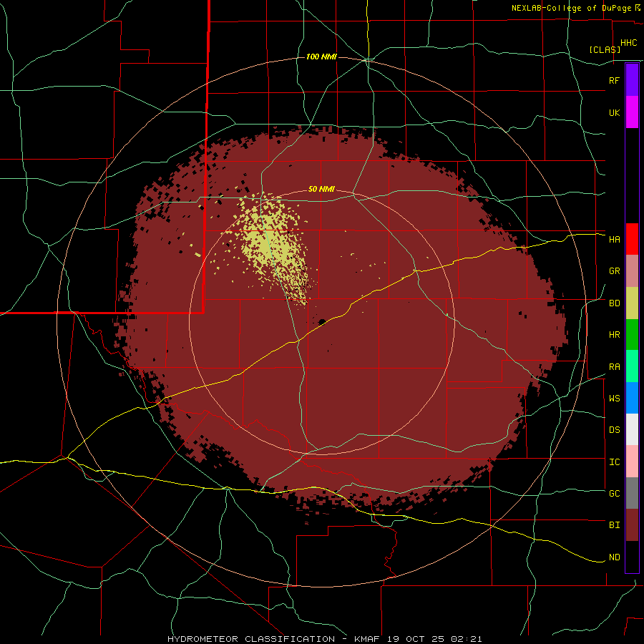
Task: Click the Hydrometeor Classification KMAF timestamp caption
Action: tap(324, 639)
